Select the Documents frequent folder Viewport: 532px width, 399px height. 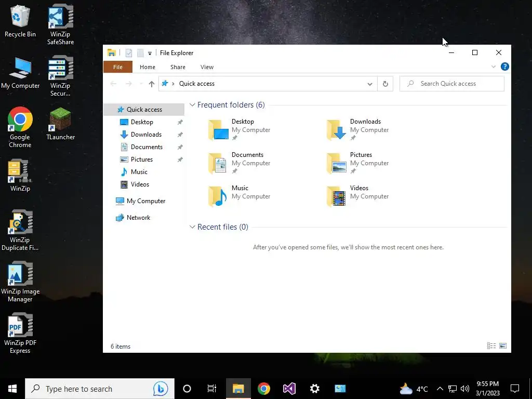(240, 163)
